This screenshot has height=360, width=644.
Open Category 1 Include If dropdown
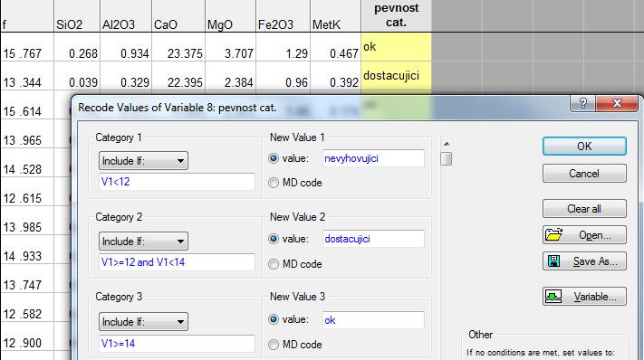(143, 161)
